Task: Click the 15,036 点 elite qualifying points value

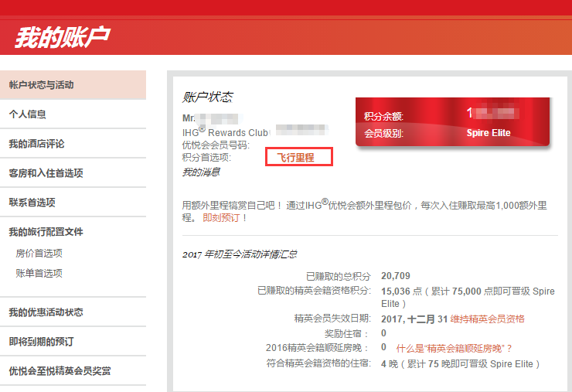Action: point(401,291)
